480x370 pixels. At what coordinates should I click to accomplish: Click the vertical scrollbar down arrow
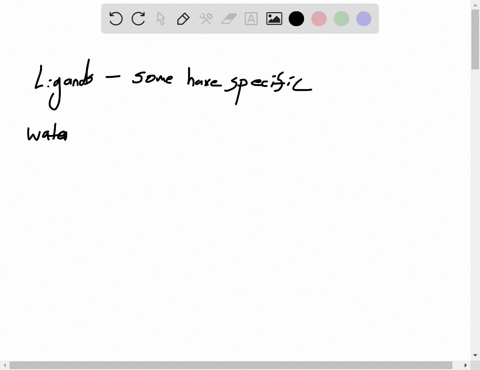pos(475,355)
